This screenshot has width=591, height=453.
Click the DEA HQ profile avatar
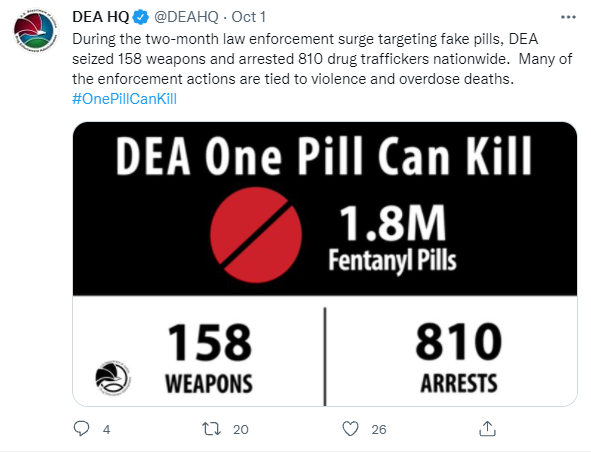coord(35,32)
